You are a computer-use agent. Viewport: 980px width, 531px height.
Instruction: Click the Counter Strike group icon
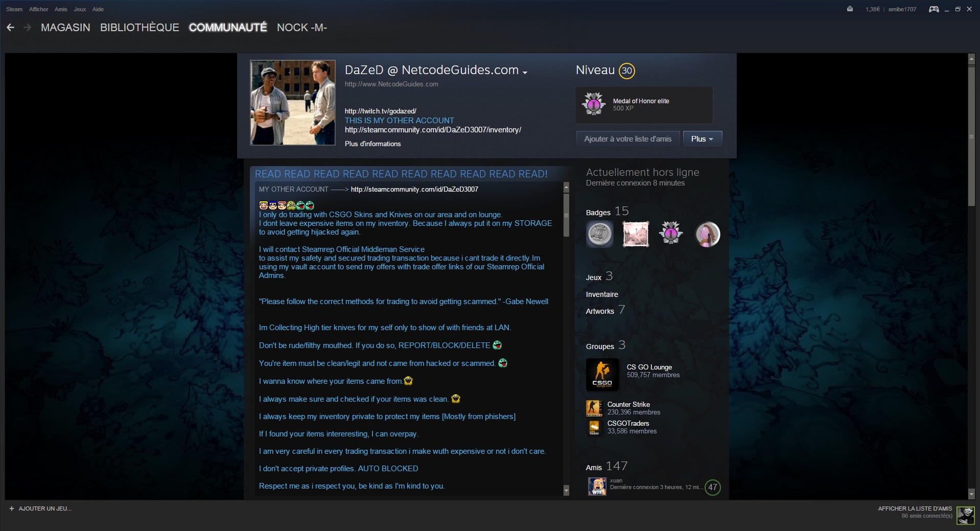[x=594, y=408]
